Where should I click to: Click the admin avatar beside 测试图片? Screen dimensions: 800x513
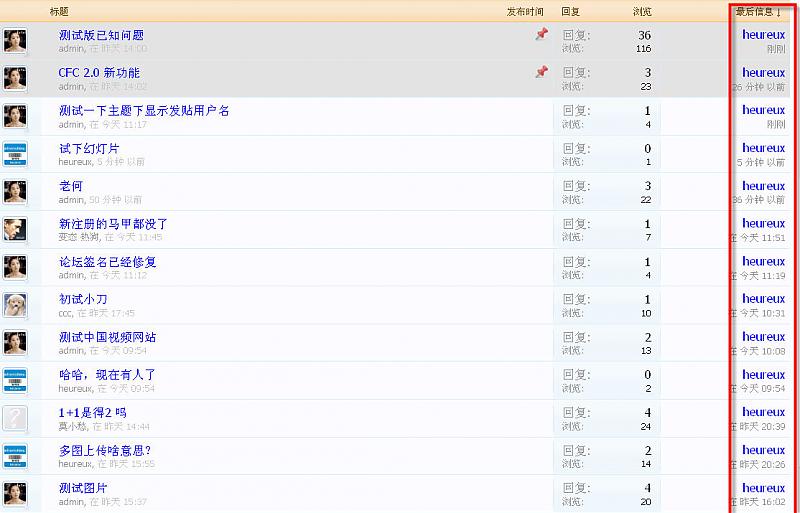[x=15, y=493]
